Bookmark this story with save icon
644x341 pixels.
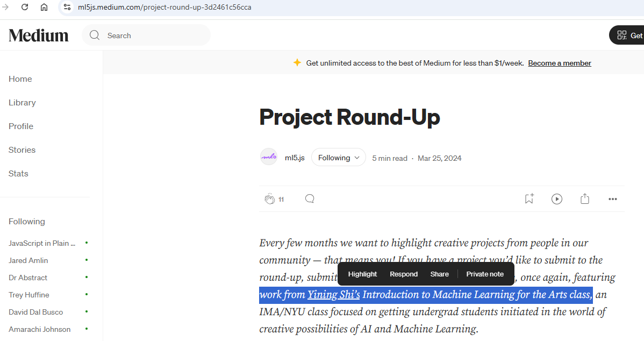[529, 199]
